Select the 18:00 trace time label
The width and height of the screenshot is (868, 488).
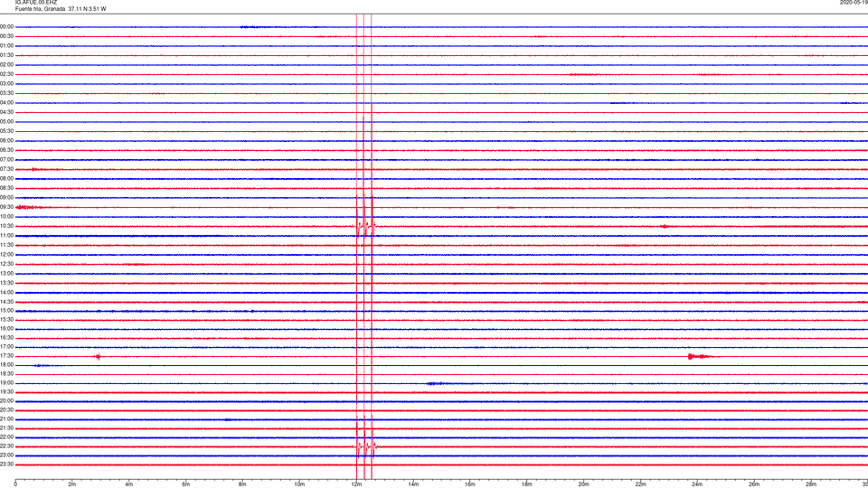coord(7,364)
